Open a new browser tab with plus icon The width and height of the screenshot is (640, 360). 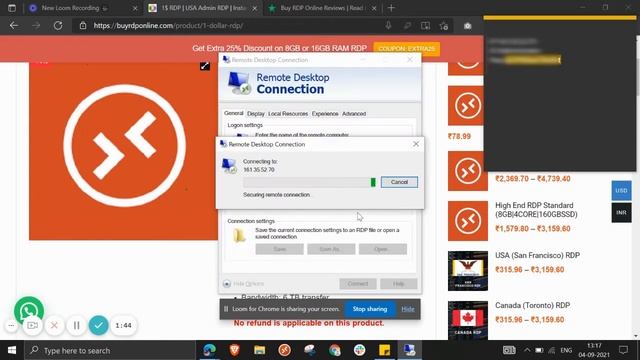(391, 8)
